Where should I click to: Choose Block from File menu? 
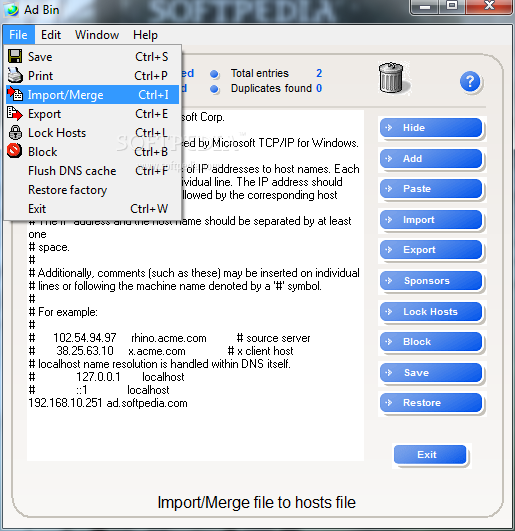[x=92, y=152]
